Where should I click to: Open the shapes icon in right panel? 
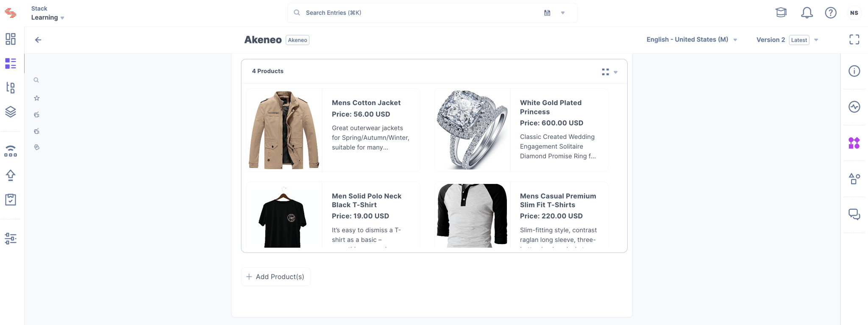854,179
